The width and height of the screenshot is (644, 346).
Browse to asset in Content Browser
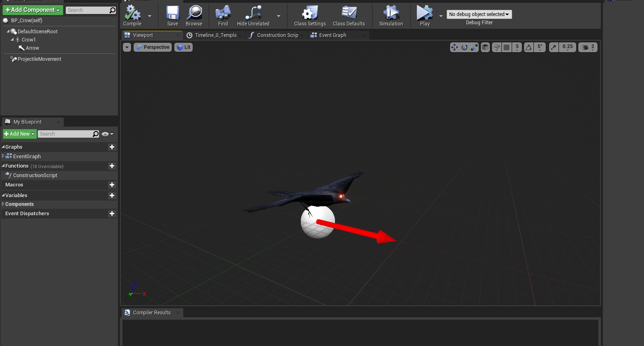click(x=194, y=16)
